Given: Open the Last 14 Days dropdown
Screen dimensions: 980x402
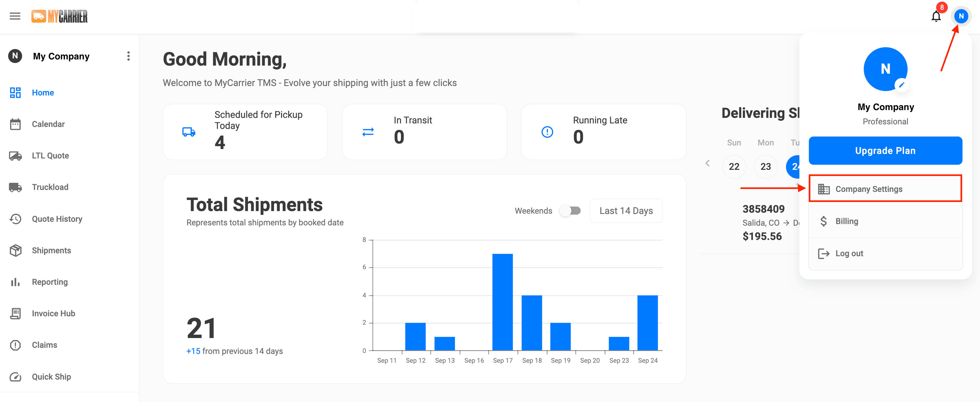Looking at the screenshot, I should coord(626,210).
